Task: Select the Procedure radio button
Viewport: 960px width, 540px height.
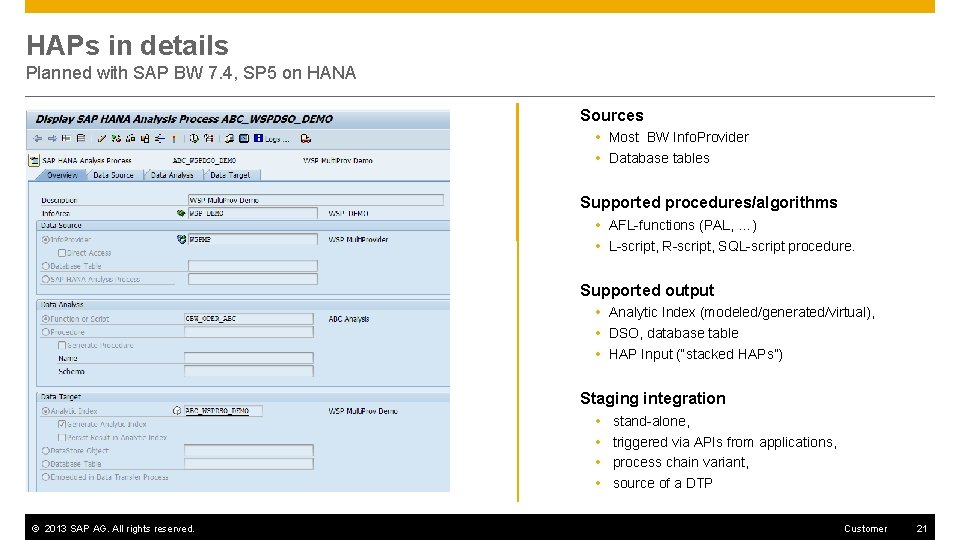Action: pyautogui.click(x=45, y=332)
